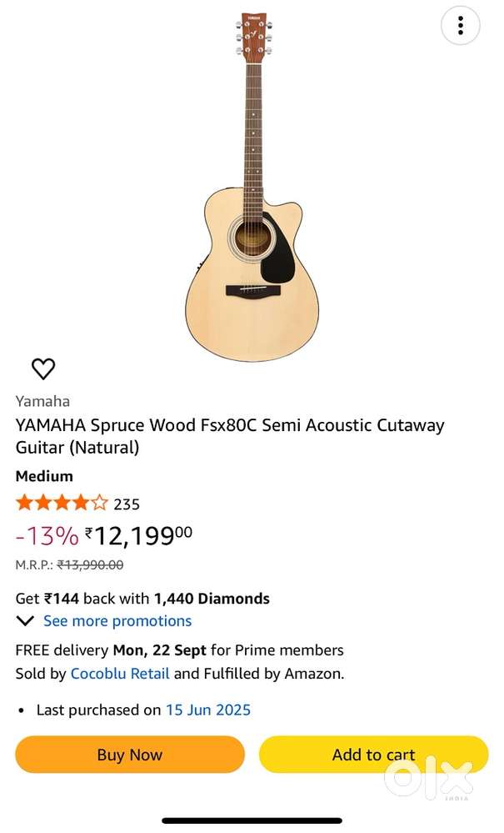Tap the heart wishlist icon
Viewport: 504px width, 833px height.
coord(43,369)
